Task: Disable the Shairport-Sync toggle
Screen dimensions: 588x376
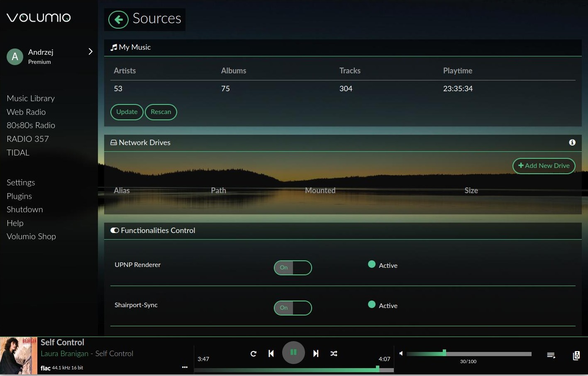Action: [293, 308]
